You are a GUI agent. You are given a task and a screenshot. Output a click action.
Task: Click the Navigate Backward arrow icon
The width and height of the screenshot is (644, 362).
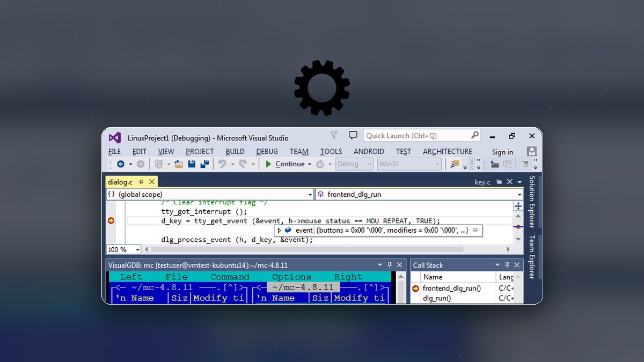tap(121, 164)
